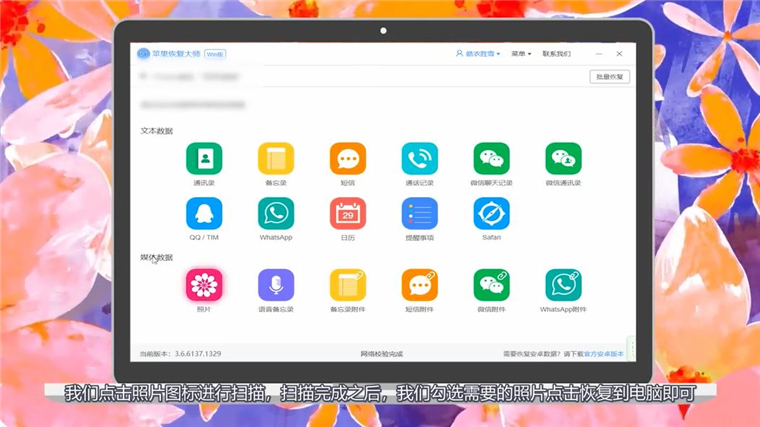Image resolution: width=760 pixels, height=427 pixels.
Task: Click the version number 3.6.6137.1329
Action: click(198, 354)
